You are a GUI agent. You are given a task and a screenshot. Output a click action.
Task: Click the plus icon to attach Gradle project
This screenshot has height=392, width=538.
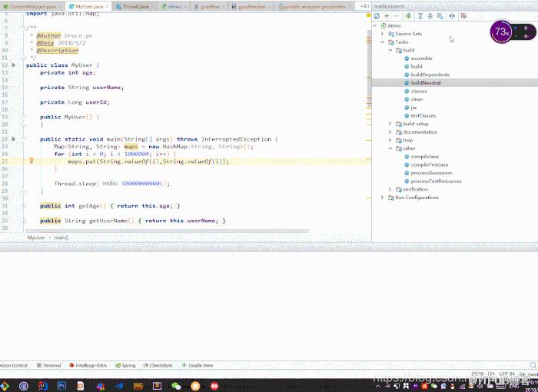(387, 16)
